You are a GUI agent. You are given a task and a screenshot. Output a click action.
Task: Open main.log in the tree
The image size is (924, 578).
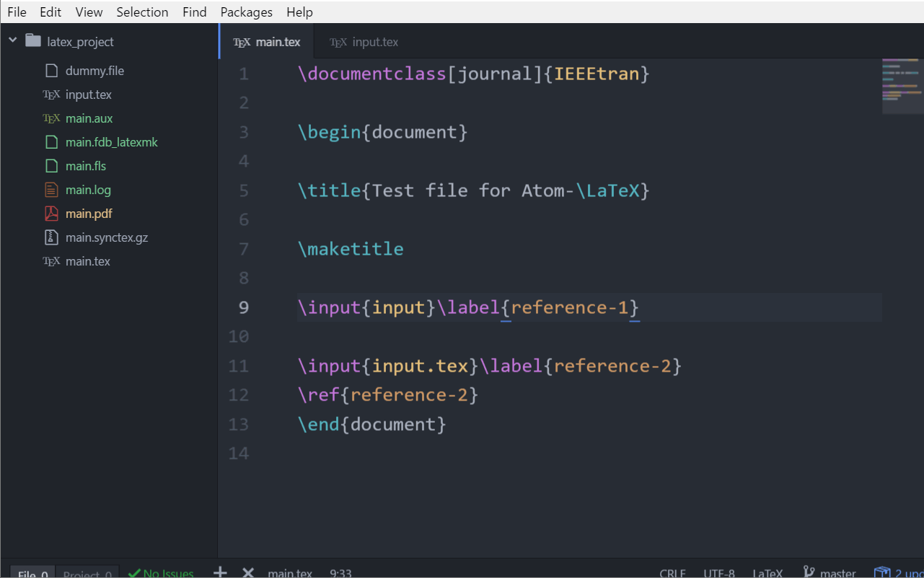click(88, 190)
